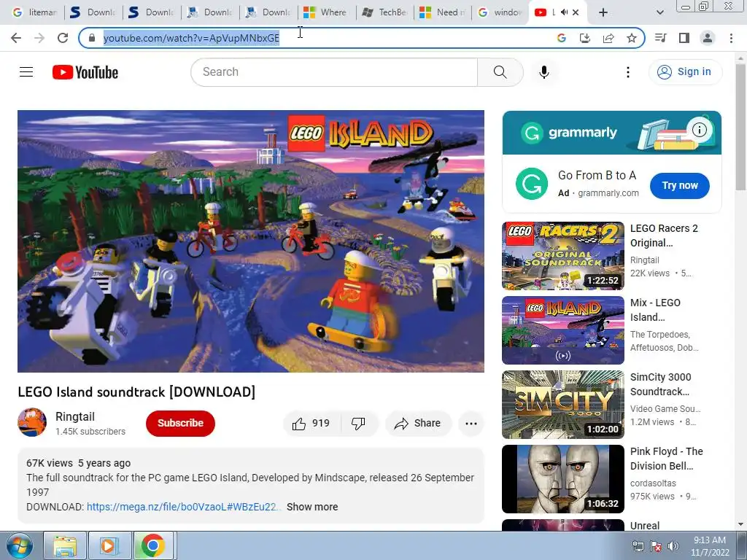Click the Share button

[x=418, y=424]
